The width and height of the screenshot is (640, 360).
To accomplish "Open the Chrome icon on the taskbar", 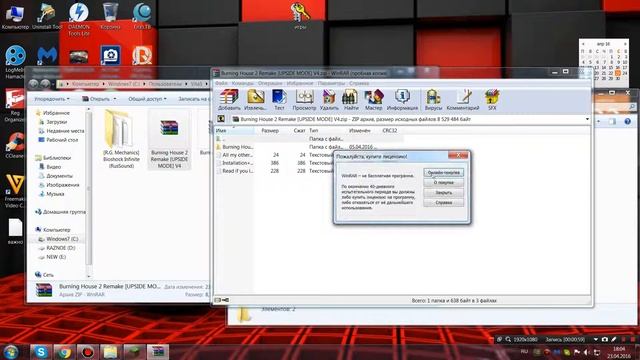I will coord(64,351).
